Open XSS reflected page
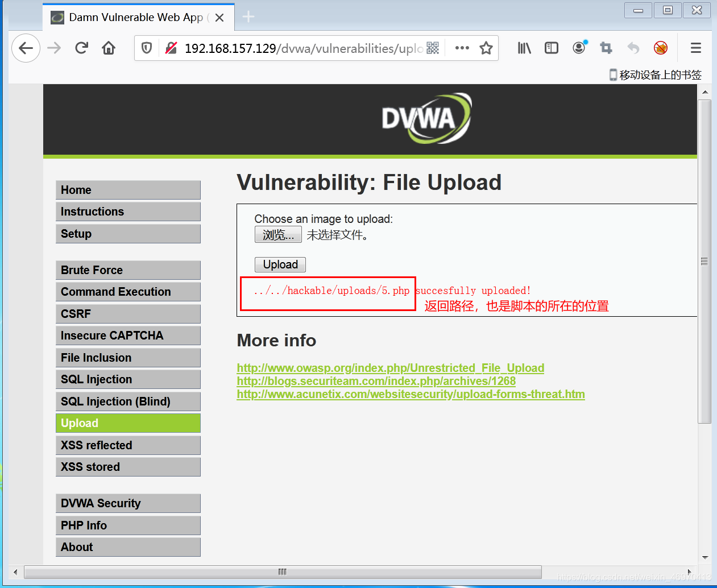This screenshot has width=717, height=588. 128,445
